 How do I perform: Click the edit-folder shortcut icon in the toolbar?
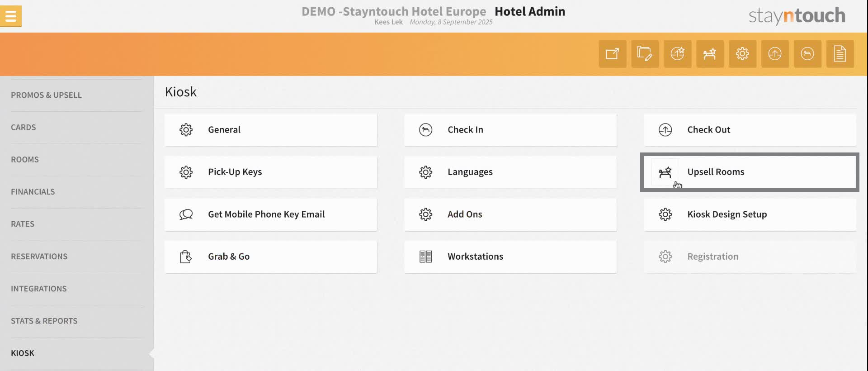tap(645, 54)
